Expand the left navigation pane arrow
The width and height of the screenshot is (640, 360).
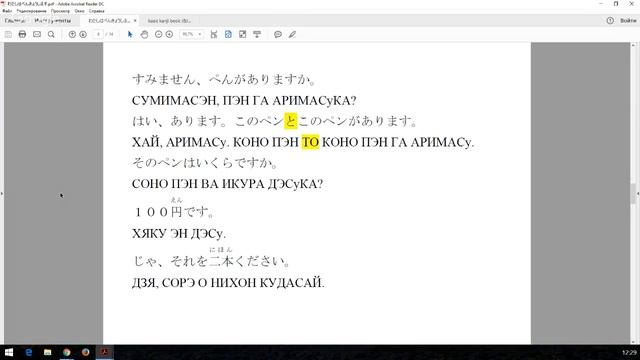point(2,193)
